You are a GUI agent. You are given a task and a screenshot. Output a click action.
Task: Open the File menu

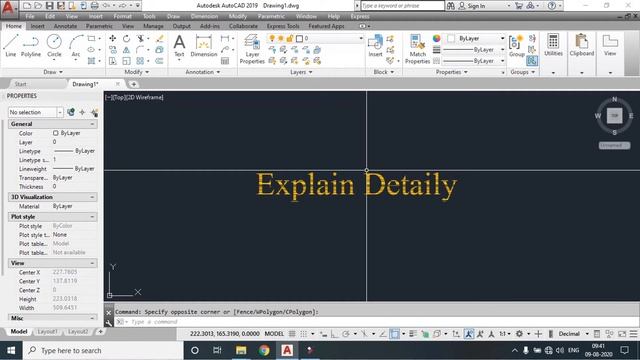coord(30,16)
